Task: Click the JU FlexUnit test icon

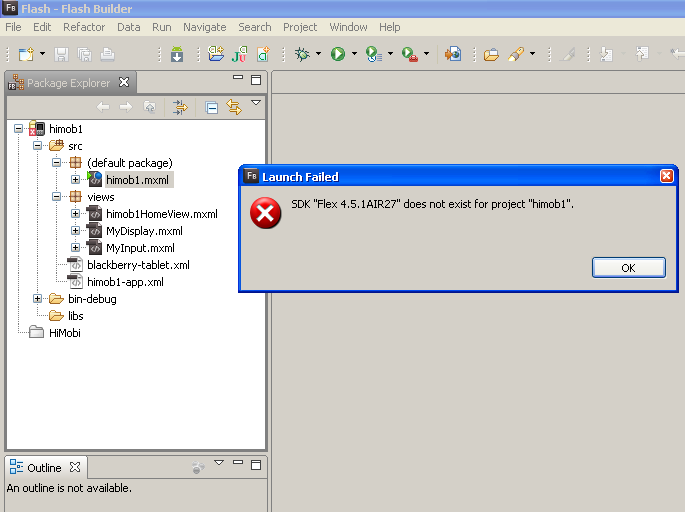Action: pos(239,55)
